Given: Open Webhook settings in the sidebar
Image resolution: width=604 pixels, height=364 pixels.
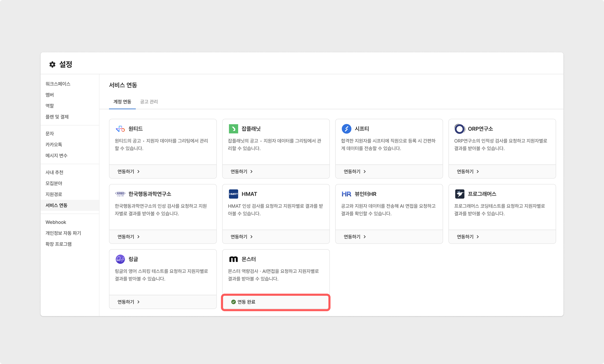Looking at the screenshot, I should point(56,222).
